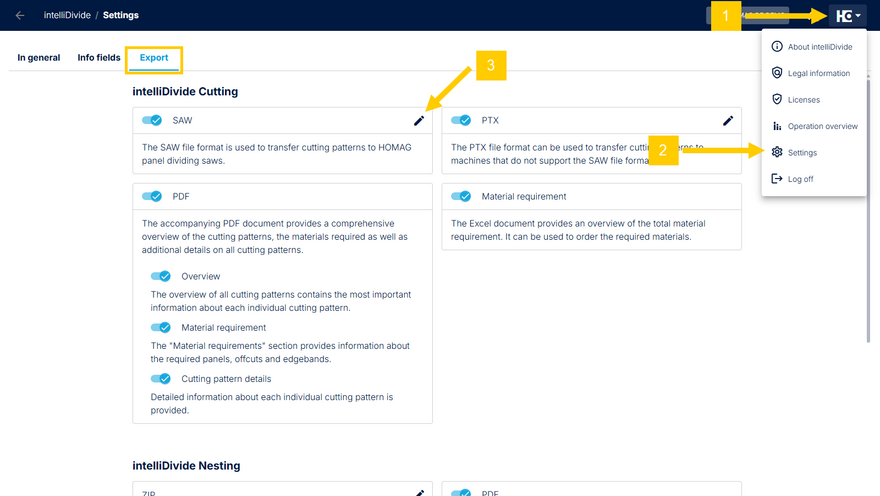Click the Cutting pattern details label
The image size is (880, 496).
226,379
